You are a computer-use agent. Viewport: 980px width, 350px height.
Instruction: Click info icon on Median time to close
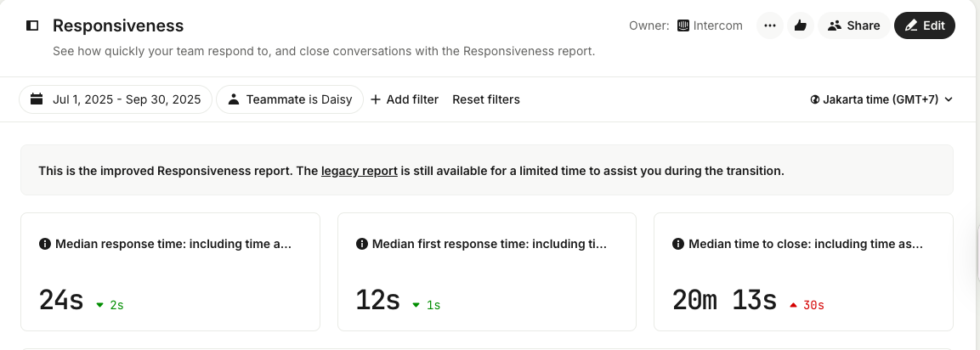click(x=678, y=244)
